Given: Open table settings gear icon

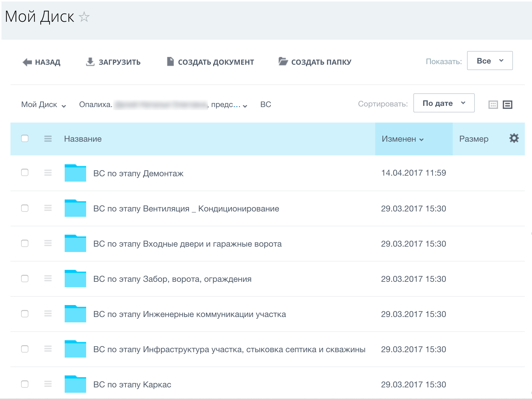Looking at the screenshot, I should tap(514, 138).
